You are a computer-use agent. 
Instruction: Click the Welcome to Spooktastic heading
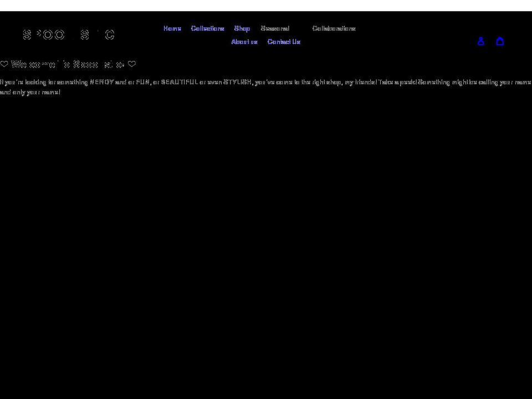point(68,64)
